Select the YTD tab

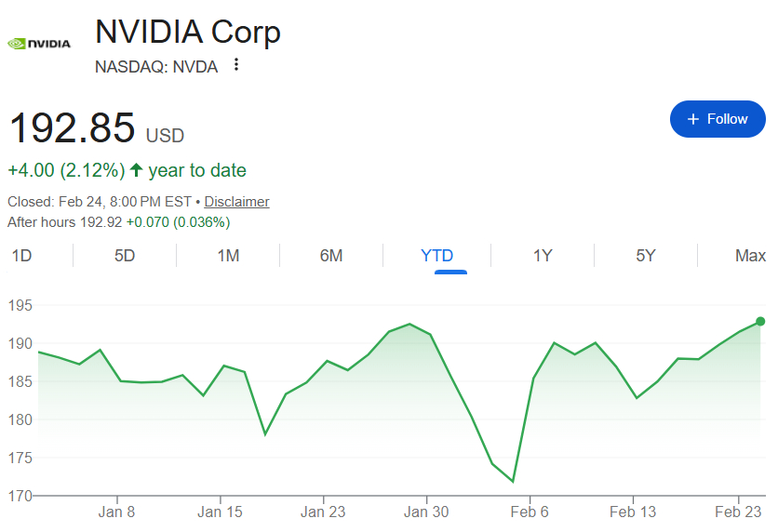(436, 256)
